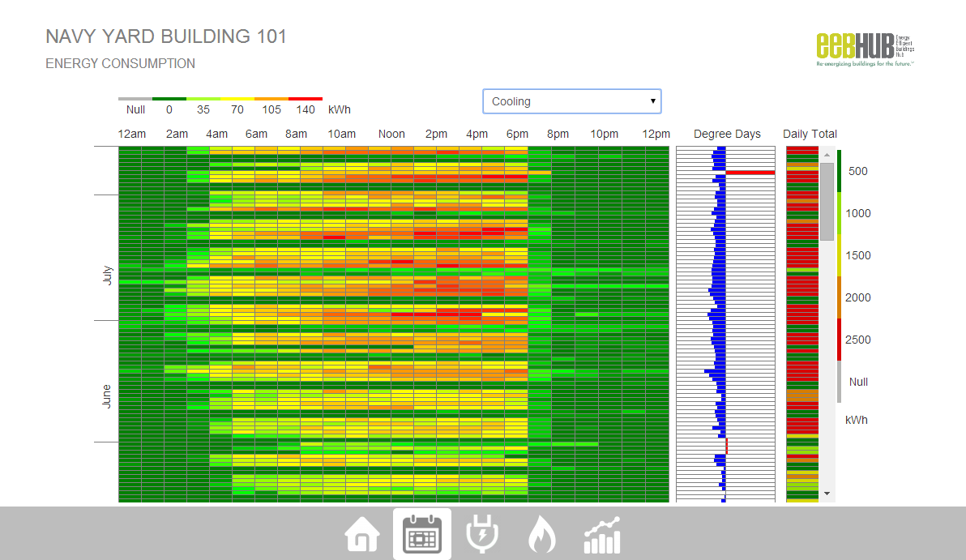Viewport: 966px width, 560px height.
Task: Click the 4am column label
Action: click(217, 134)
